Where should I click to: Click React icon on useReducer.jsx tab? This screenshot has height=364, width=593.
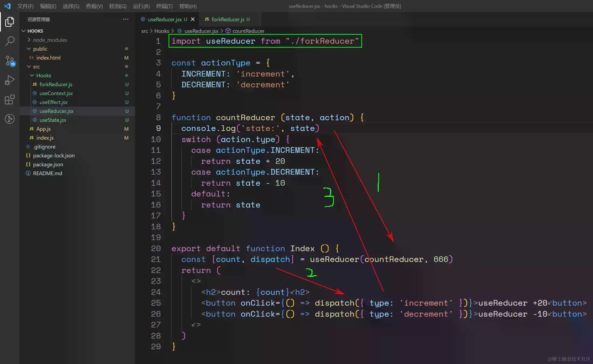[x=143, y=19]
